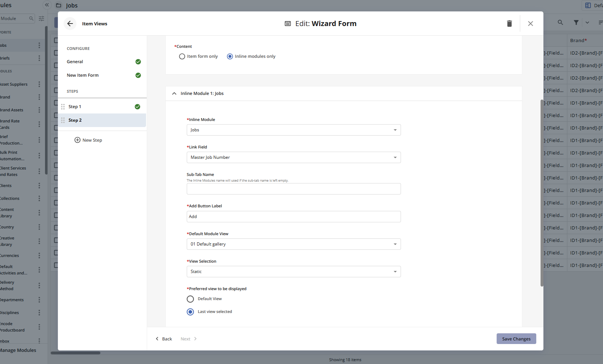Grab the Step 2 drag handle
This screenshot has height=364, width=603.
point(63,120)
